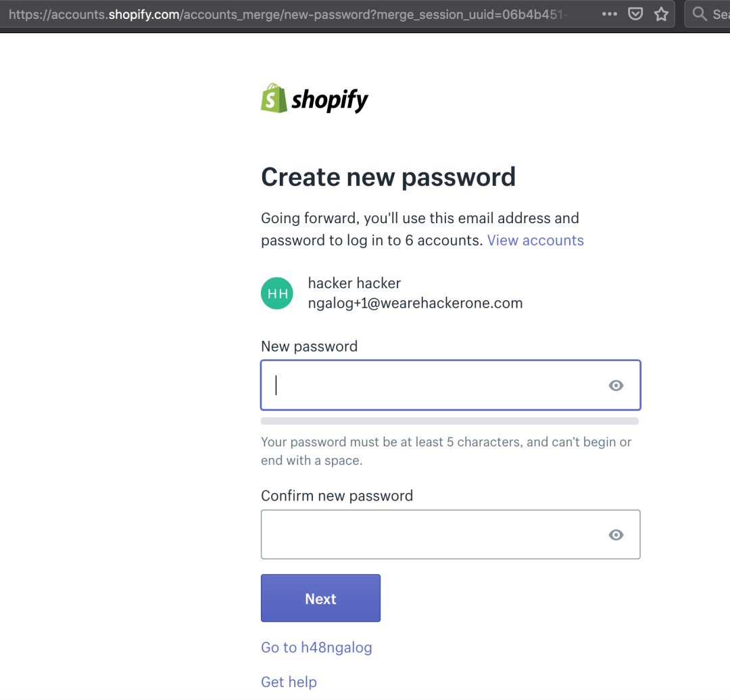Click the hacker hacker account name

354,283
